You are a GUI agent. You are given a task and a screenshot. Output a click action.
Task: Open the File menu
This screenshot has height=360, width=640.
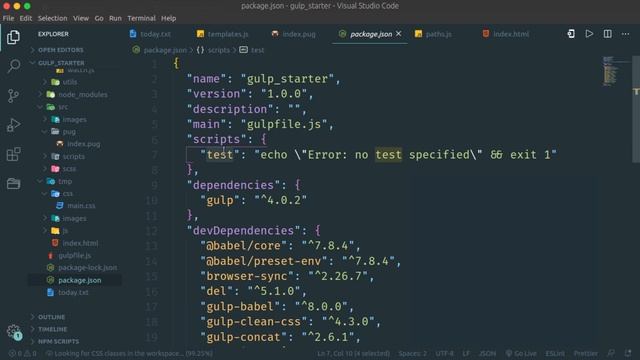point(8,18)
